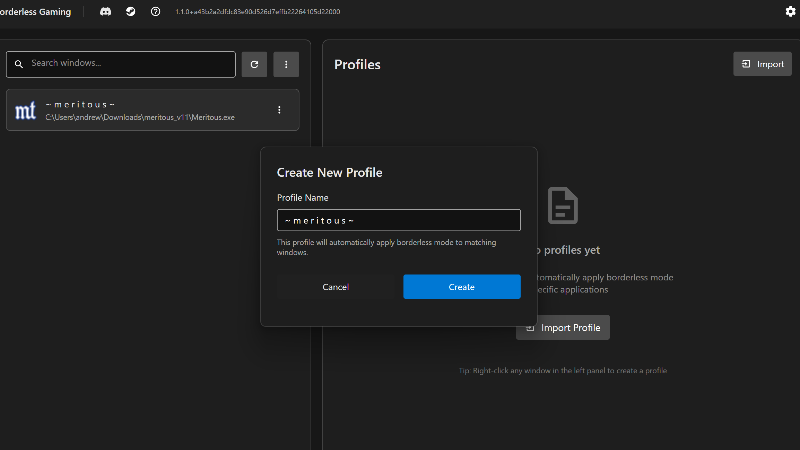Cancel the new profile dialog

tap(335, 287)
